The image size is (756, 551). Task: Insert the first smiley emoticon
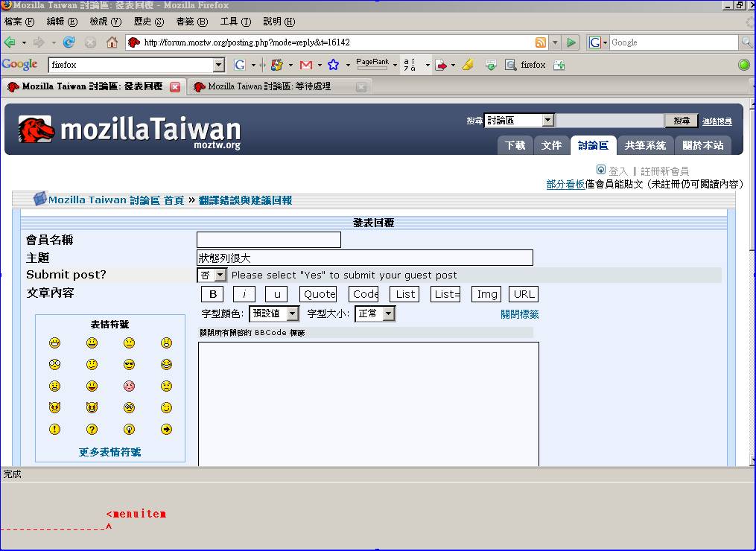(x=54, y=343)
